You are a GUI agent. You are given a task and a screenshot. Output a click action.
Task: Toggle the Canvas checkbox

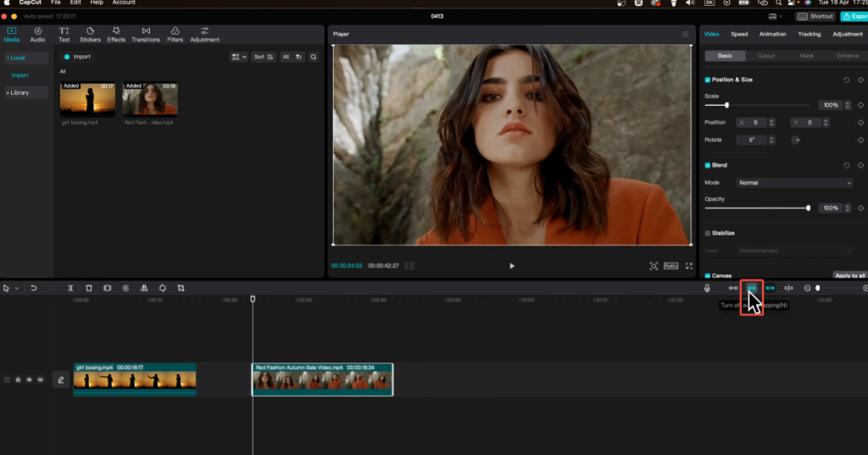pyautogui.click(x=708, y=275)
